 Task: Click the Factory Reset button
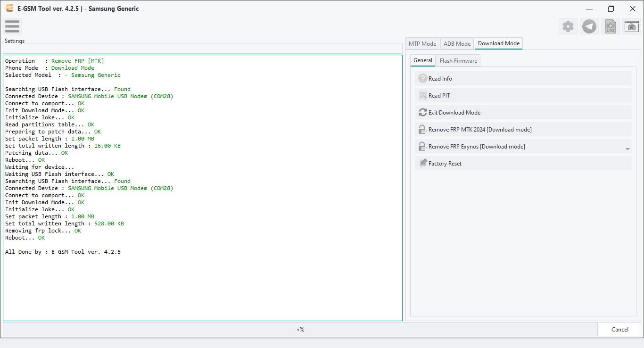[x=523, y=164]
